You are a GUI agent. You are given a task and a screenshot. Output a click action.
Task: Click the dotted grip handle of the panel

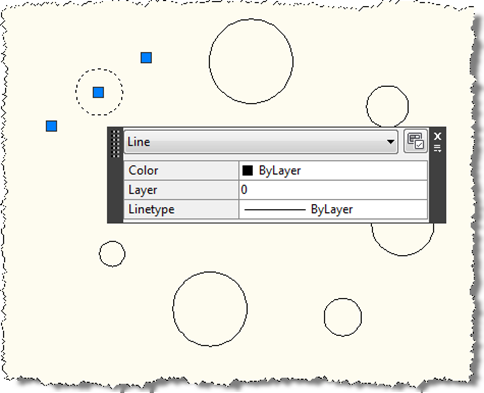115,144
